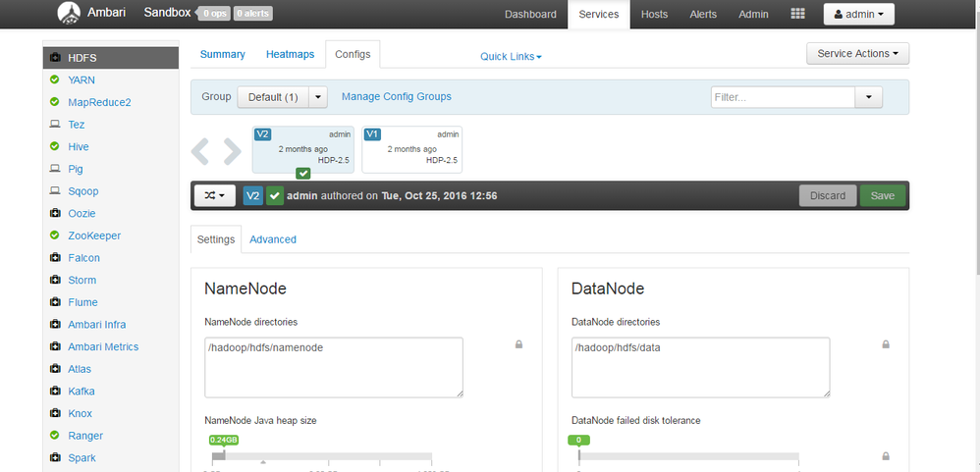
Task: Click DataNode directories text area
Action: pos(700,367)
